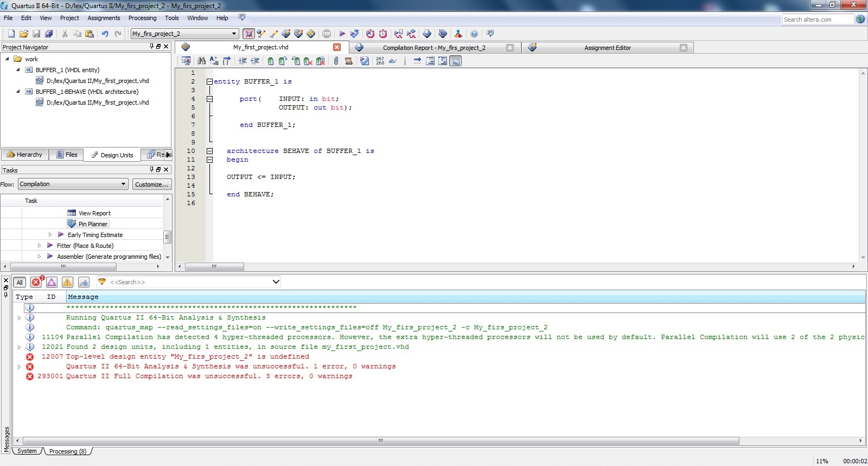Toggle bookmark in the editor toolbar
Viewport: 868px width, 466px height.
click(x=270, y=61)
